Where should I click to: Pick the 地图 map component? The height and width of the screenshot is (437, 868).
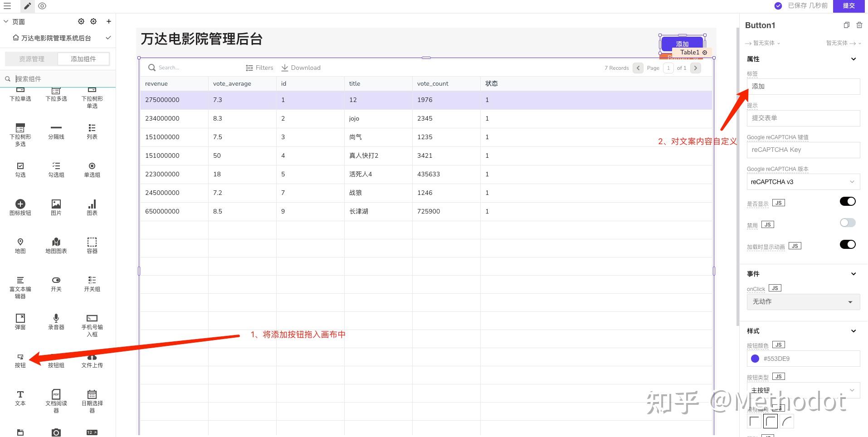[x=20, y=246]
